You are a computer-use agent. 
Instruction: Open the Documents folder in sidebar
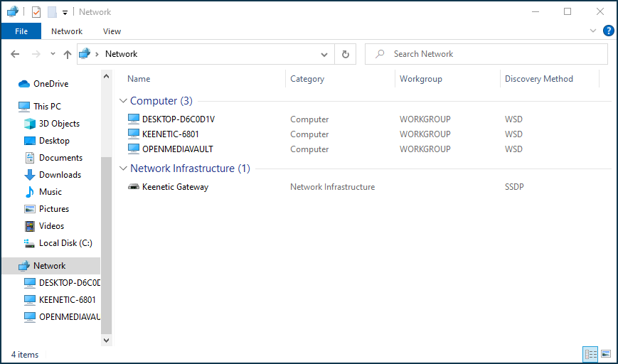pos(60,158)
